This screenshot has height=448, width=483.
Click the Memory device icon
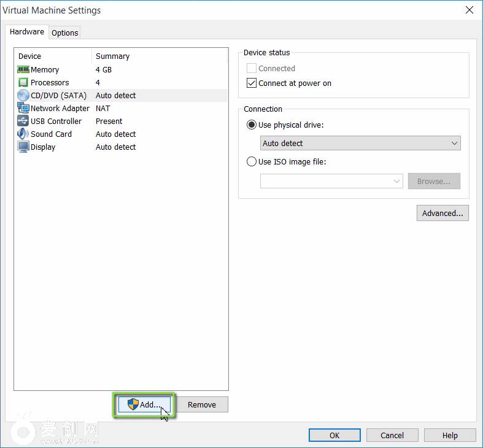(x=23, y=70)
